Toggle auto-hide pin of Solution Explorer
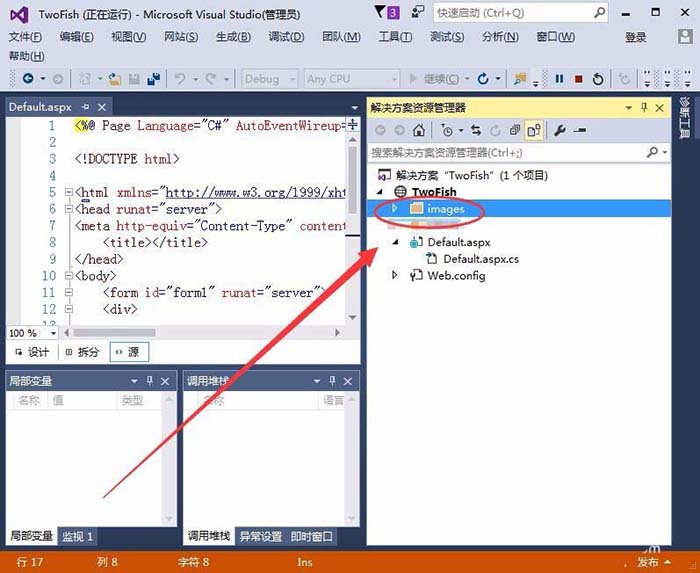700x573 pixels. tap(644, 108)
